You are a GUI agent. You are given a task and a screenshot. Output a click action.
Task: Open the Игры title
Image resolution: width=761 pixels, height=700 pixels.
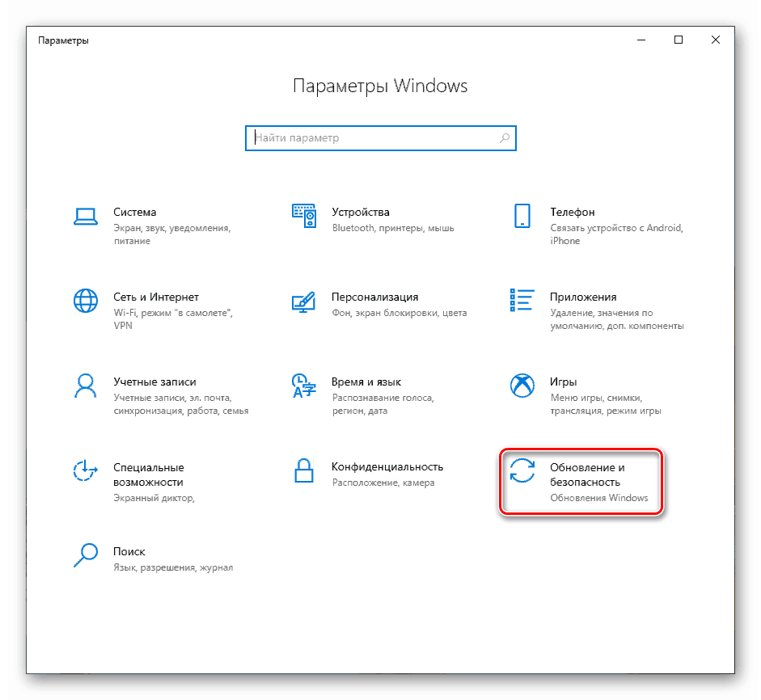pos(563,382)
